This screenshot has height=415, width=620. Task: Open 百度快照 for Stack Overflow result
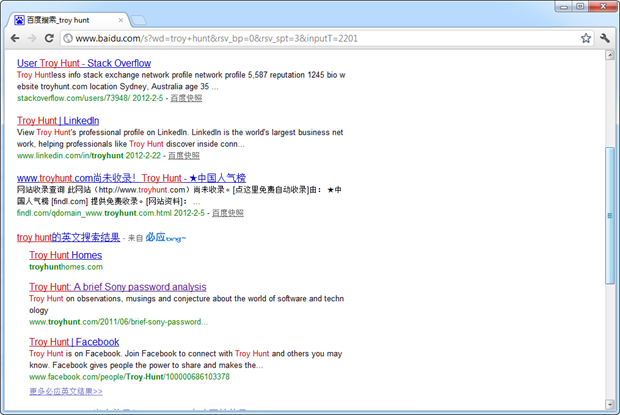(x=186, y=98)
